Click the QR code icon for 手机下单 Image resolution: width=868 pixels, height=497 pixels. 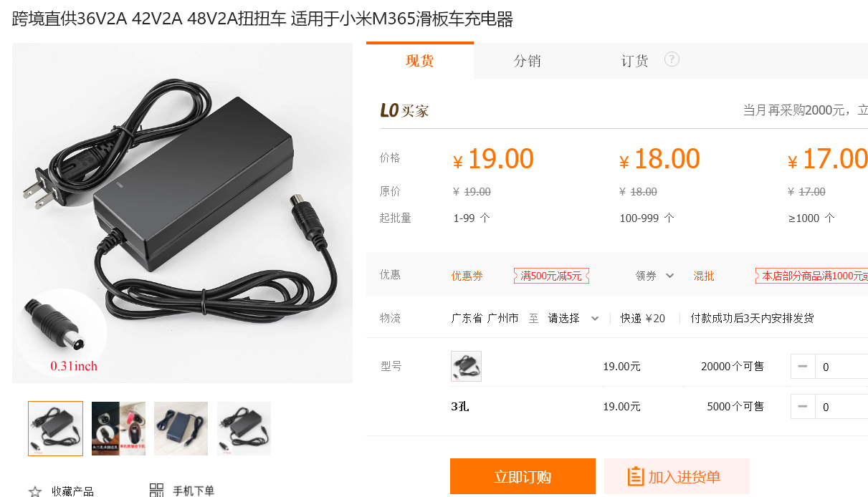click(x=156, y=491)
